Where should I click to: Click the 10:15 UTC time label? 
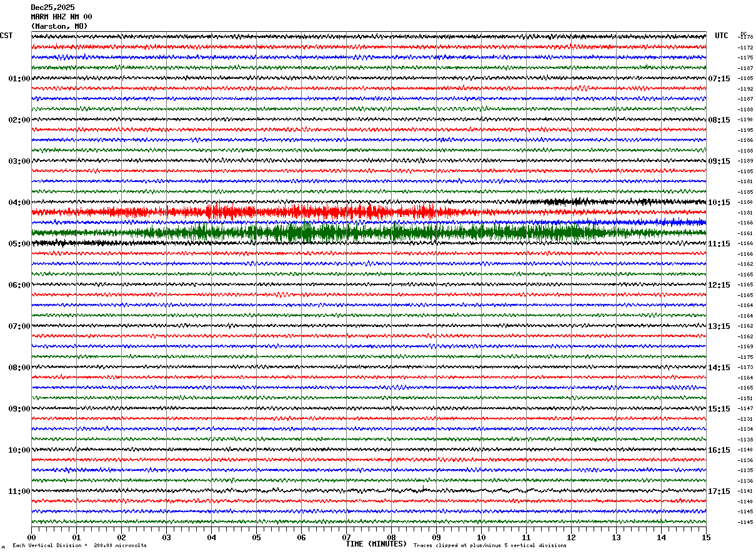click(719, 203)
